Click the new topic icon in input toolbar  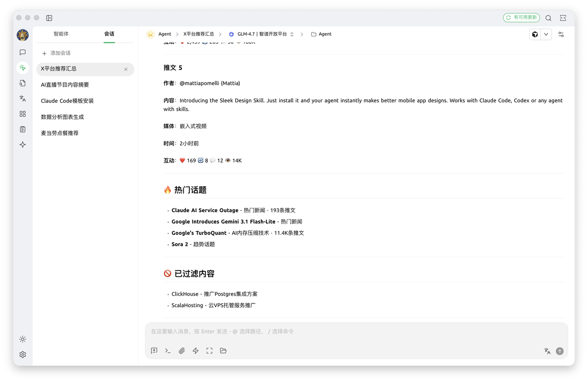point(154,351)
